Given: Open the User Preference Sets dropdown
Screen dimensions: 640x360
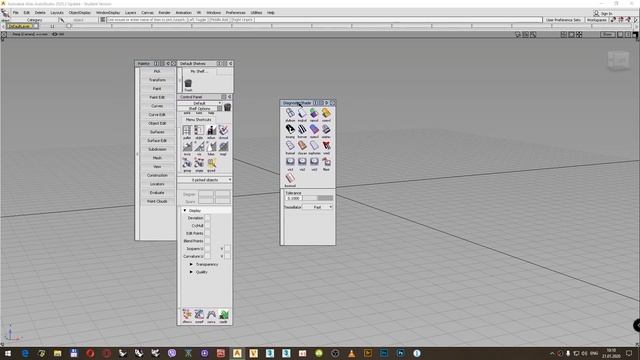Looking at the screenshot, I should point(564,20).
